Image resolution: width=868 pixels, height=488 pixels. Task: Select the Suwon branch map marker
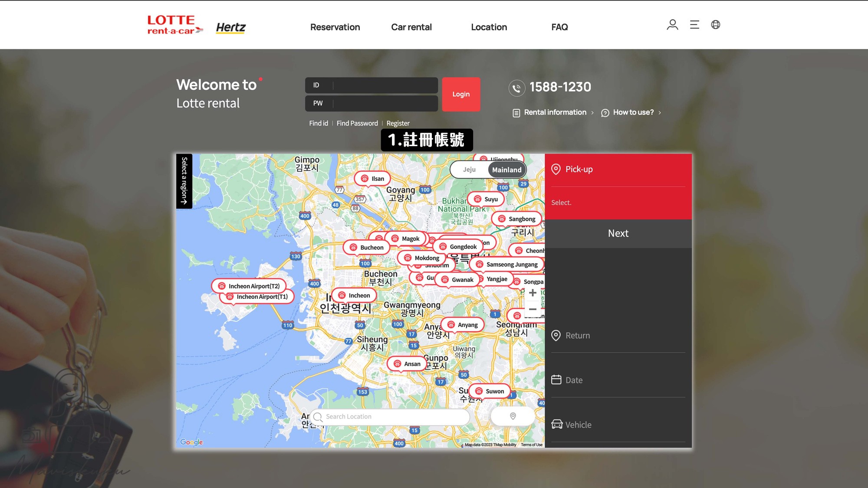click(490, 391)
